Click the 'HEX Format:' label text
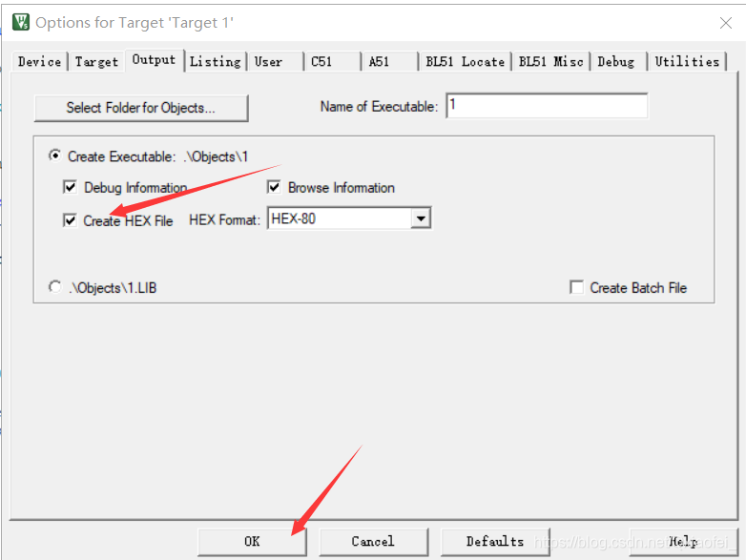Viewport: 746px width, 560px height. (x=224, y=220)
